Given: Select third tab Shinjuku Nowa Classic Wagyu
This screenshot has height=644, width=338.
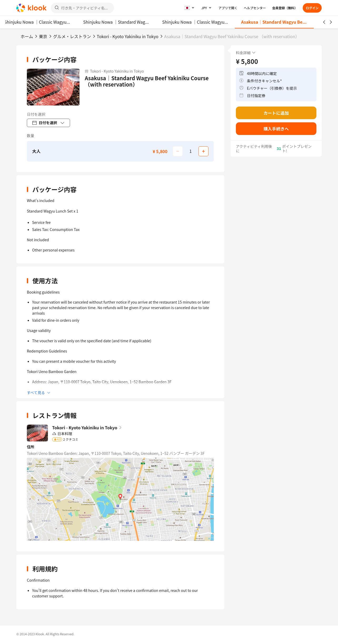Looking at the screenshot, I should [195, 22].
